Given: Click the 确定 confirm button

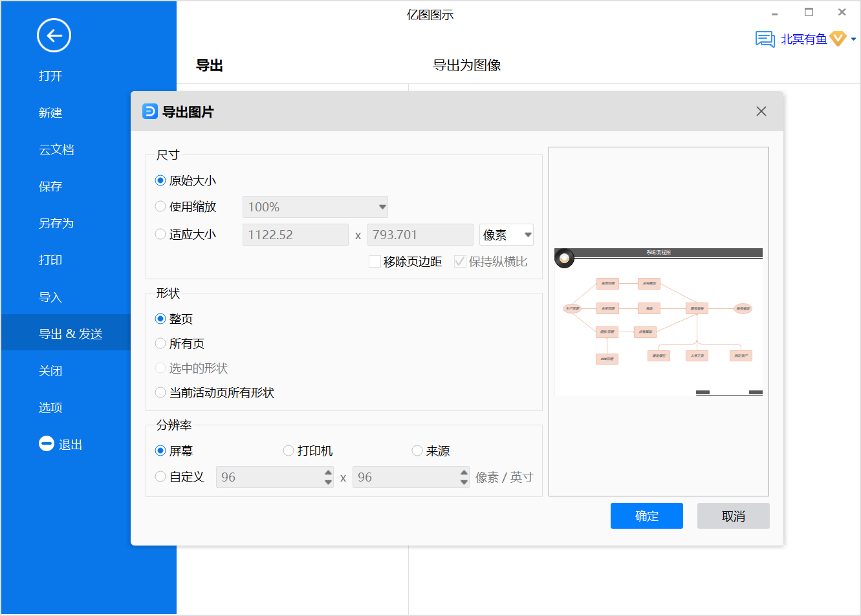Looking at the screenshot, I should coord(647,516).
